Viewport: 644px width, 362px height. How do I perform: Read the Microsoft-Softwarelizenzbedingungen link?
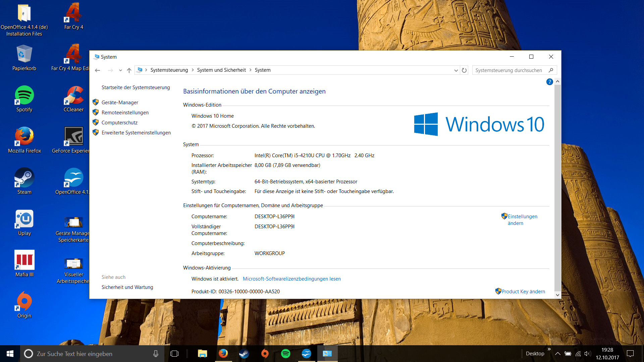tap(291, 279)
